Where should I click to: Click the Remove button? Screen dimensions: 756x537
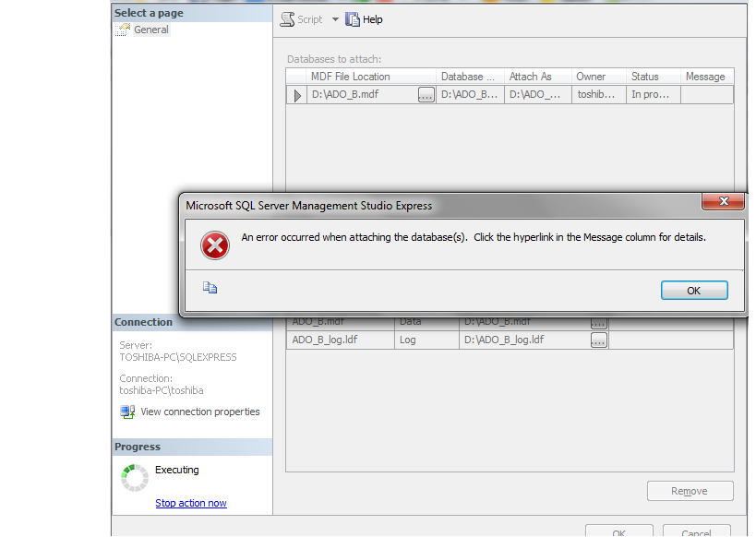[x=690, y=491]
